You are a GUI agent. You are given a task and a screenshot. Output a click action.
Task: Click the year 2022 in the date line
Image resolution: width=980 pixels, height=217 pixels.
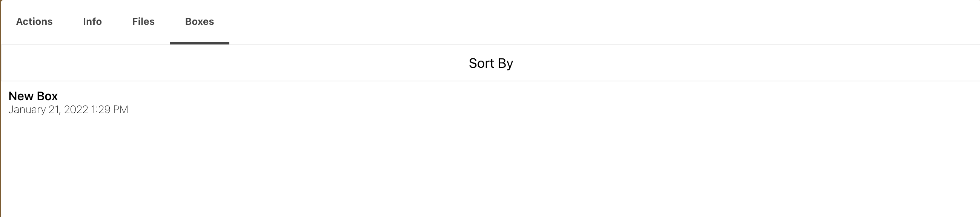[x=76, y=110]
